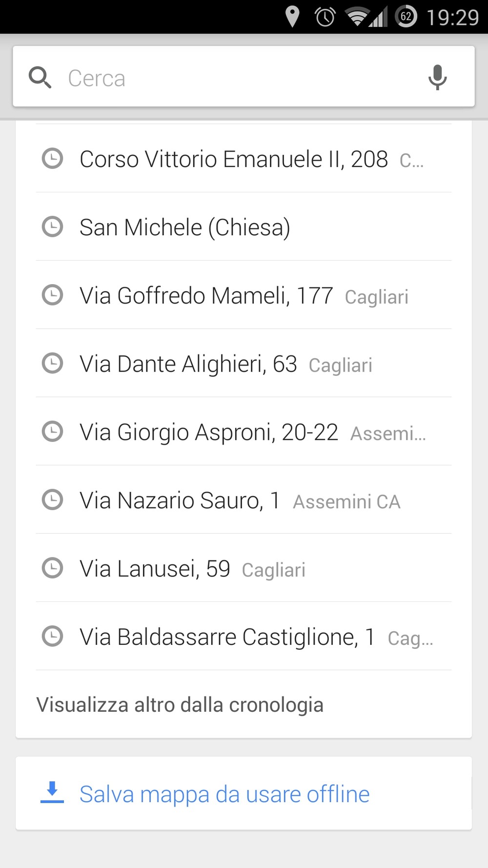This screenshot has width=488, height=868.
Task: Select Via Dante Alighieri, 63 result
Action: click(225, 364)
